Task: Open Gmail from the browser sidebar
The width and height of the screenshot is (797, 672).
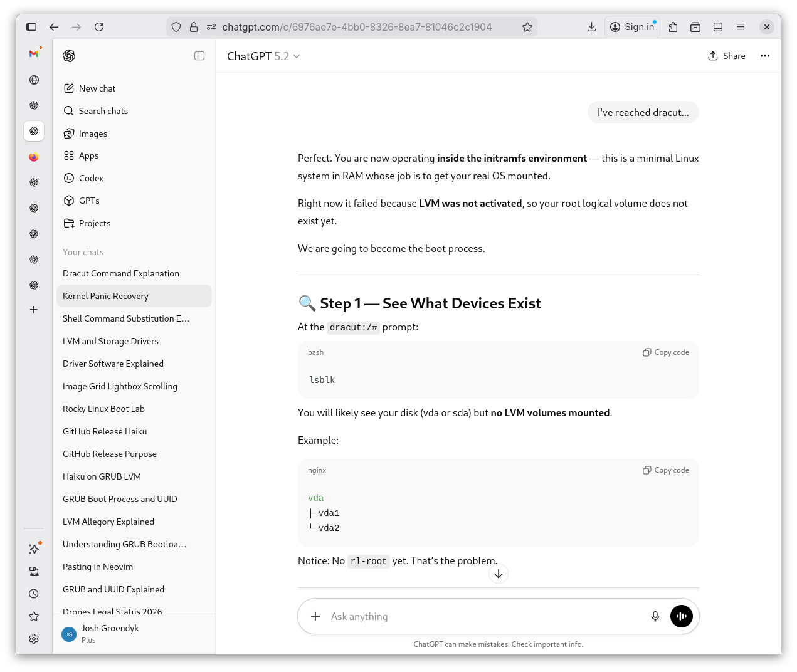Action: 34,54
